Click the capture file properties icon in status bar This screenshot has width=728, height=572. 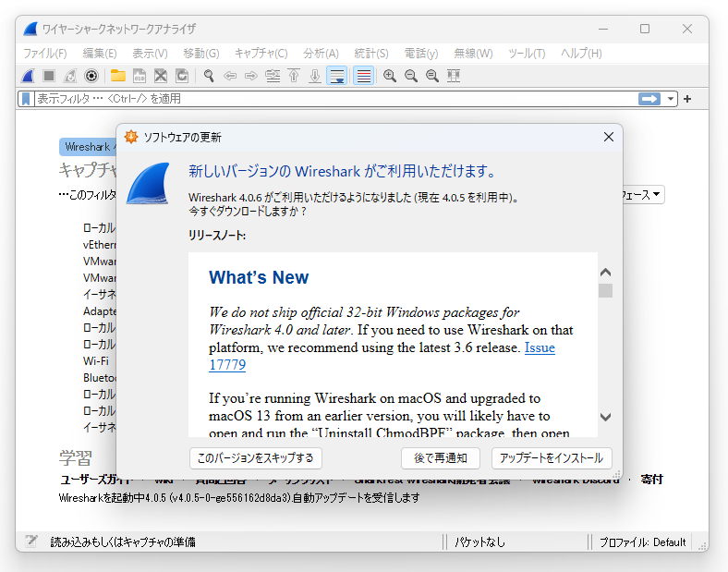31,542
